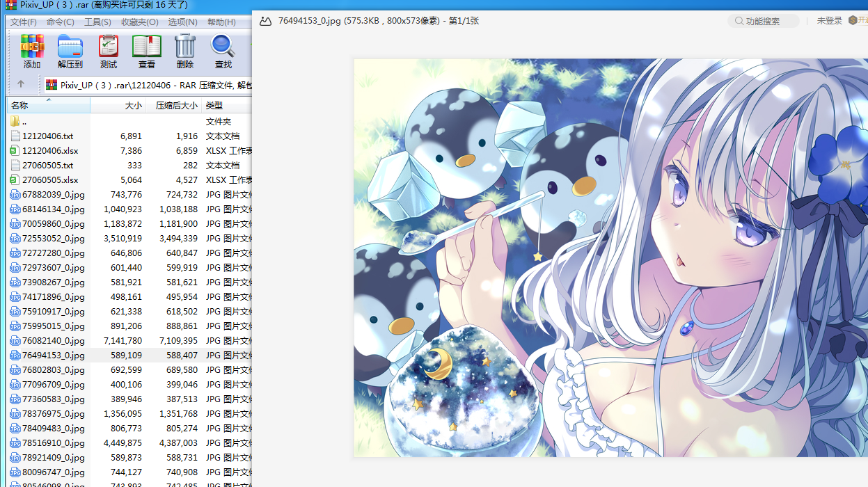This screenshot has height=487, width=868.
Task: Click the 未登录 login link in the viewer
Action: click(x=830, y=21)
